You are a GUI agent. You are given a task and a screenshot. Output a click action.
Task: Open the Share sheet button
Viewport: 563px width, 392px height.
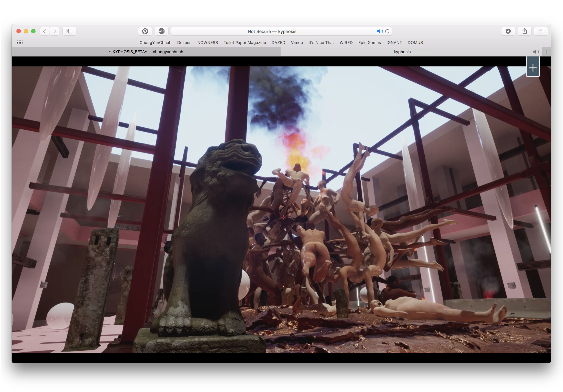tap(525, 31)
